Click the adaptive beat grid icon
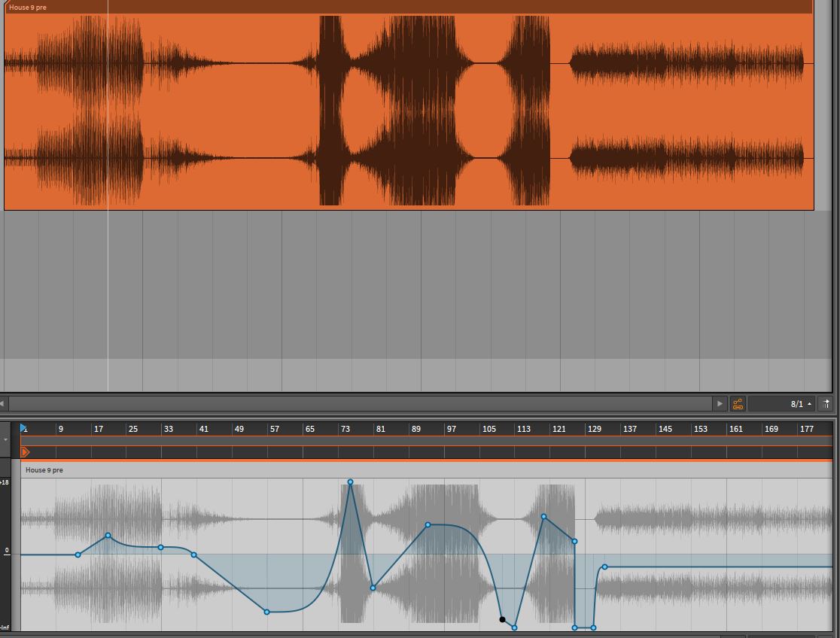Image resolution: width=840 pixels, height=638 pixels. 827,404
